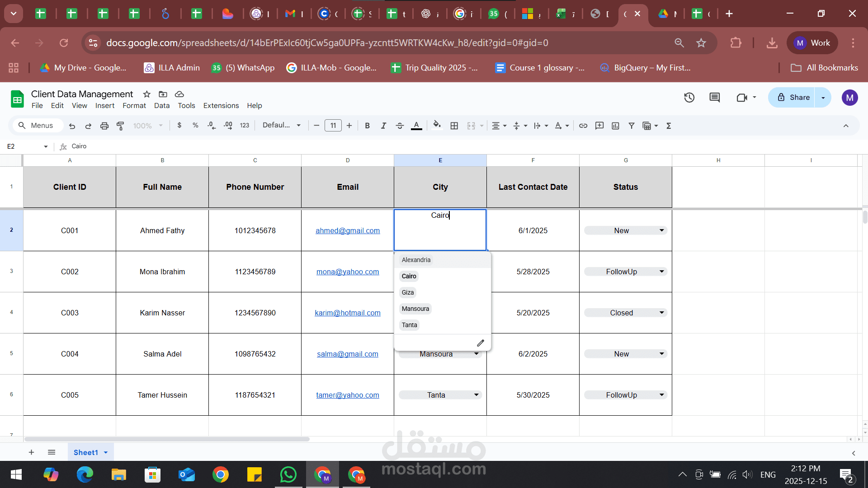Open the Status dropdown showing New in row 2
This screenshot has height=488, width=868.
(x=661, y=230)
